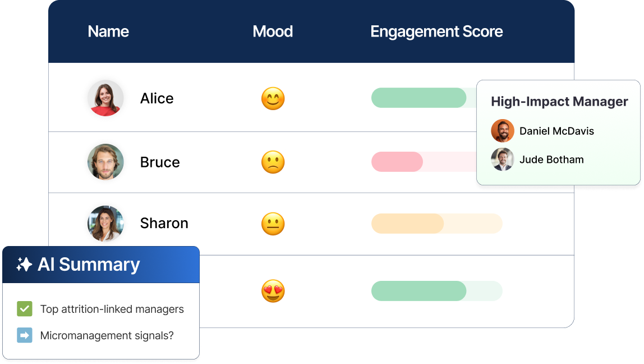Click the heart-eyes mood emoji

pos(273,290)
